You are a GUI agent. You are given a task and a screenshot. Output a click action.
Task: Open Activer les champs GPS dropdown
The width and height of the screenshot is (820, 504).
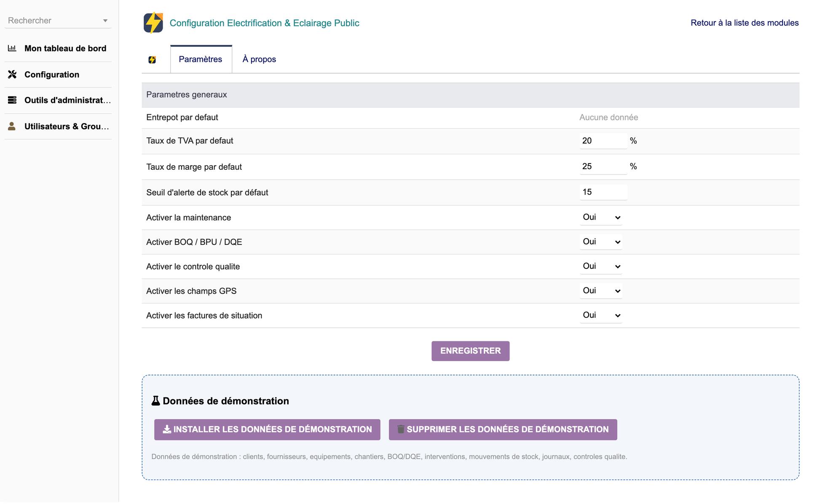601,291
